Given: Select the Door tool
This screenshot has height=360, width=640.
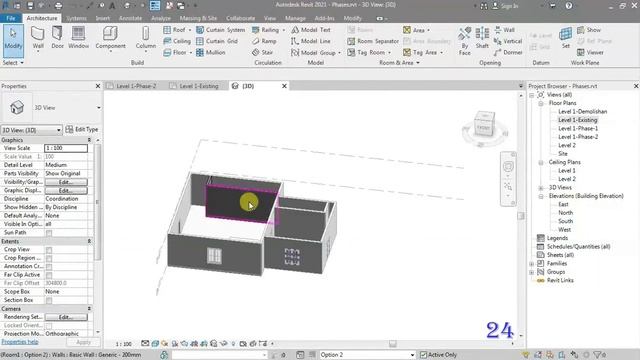Looking at the screenshot, I should point(57,38).
